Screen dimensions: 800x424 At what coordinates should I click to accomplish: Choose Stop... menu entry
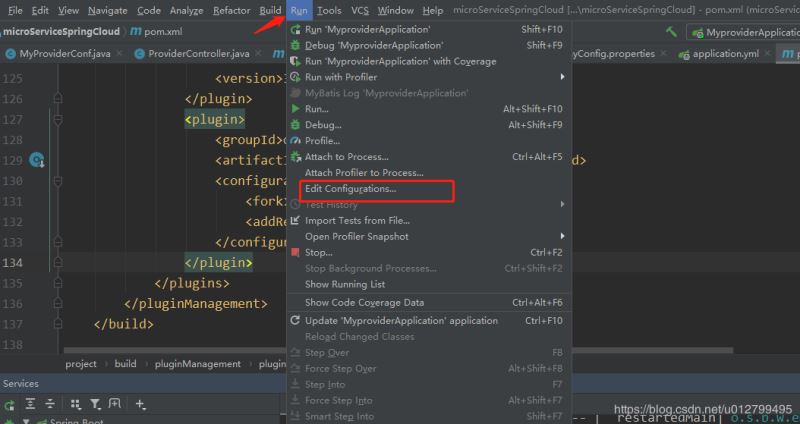coord(429,253)
